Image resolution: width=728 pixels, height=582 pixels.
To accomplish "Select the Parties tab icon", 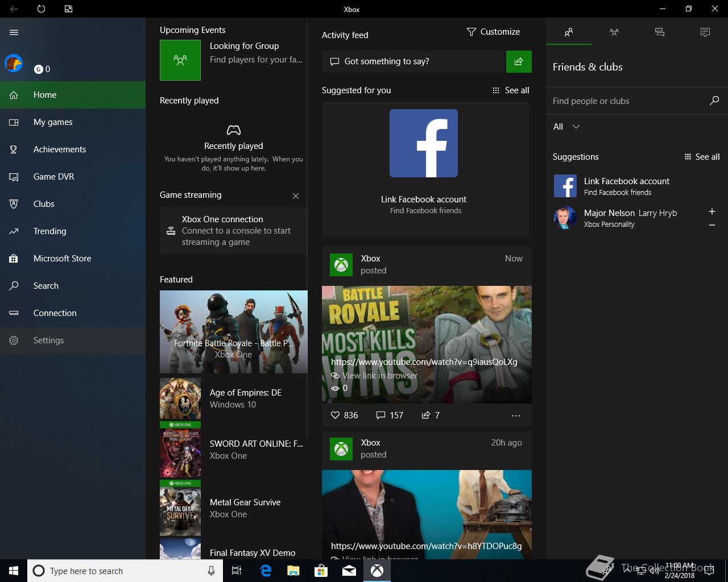I will pos(614,32).
